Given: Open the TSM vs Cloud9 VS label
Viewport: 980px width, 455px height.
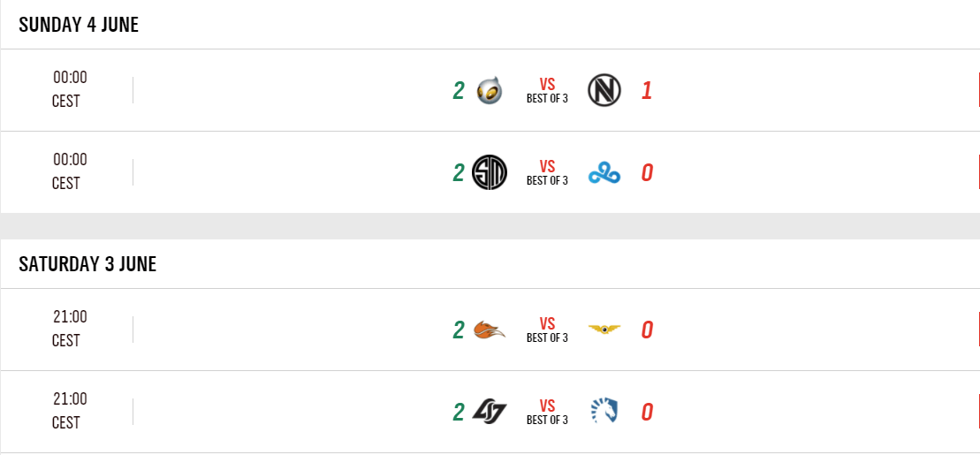Looking at the screenshot, I should click(x=547, y=167).
